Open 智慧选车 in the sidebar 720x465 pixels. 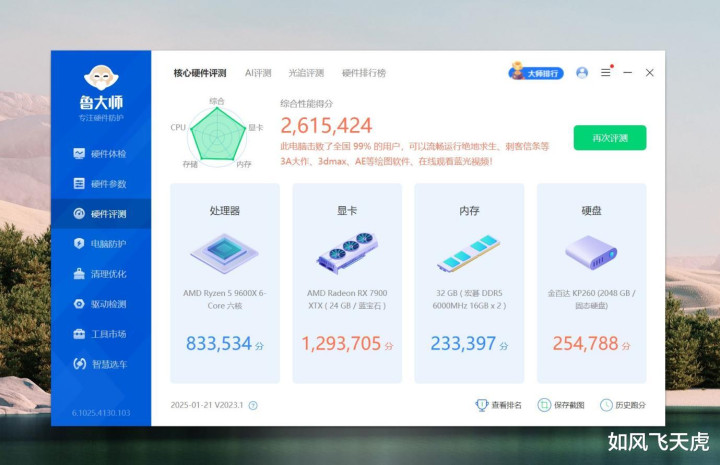pos(101,364)
